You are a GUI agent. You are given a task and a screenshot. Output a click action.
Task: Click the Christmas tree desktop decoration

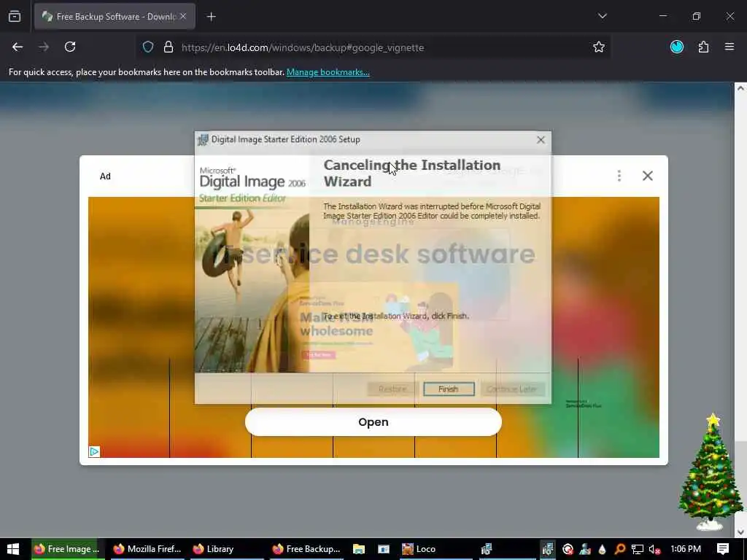711,472
